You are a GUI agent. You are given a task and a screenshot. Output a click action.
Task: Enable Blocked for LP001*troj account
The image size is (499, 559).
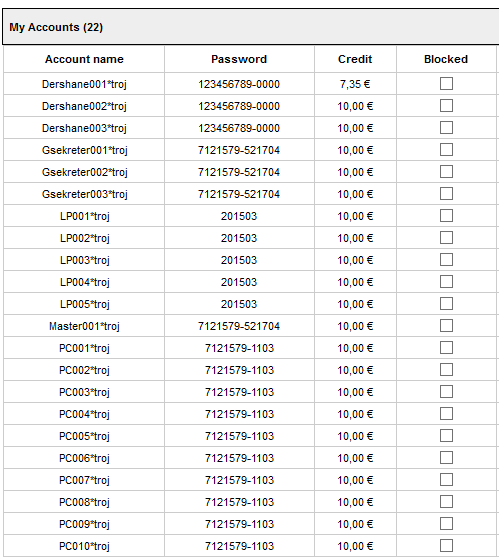(446, 216)
